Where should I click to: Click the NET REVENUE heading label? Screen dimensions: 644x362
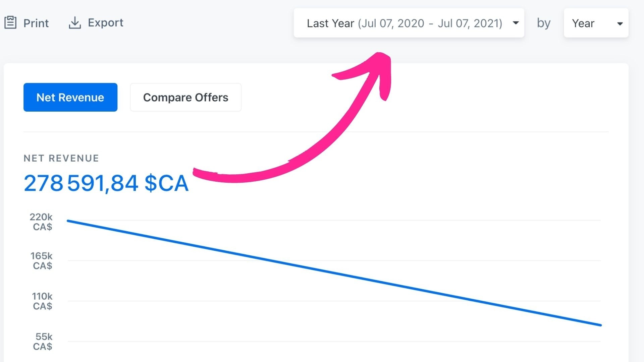pyautogui.click(x=61, y=158)
